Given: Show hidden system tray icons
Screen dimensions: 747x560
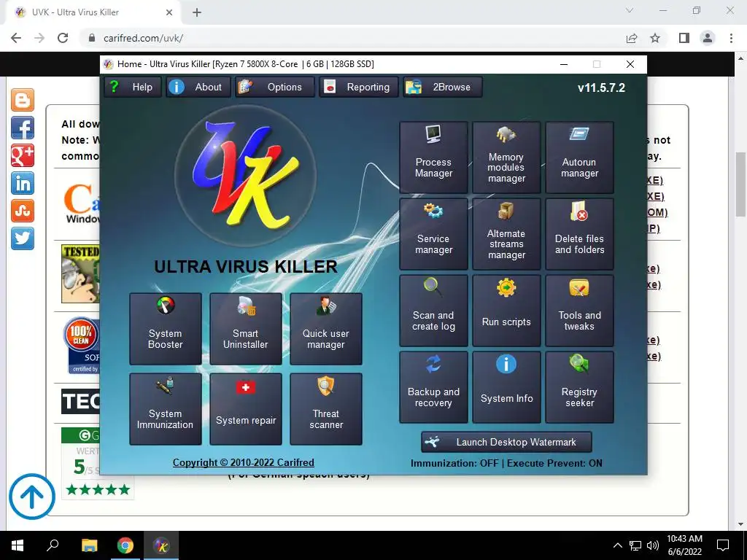Looking at the screenshot, I should coord(617,545).
